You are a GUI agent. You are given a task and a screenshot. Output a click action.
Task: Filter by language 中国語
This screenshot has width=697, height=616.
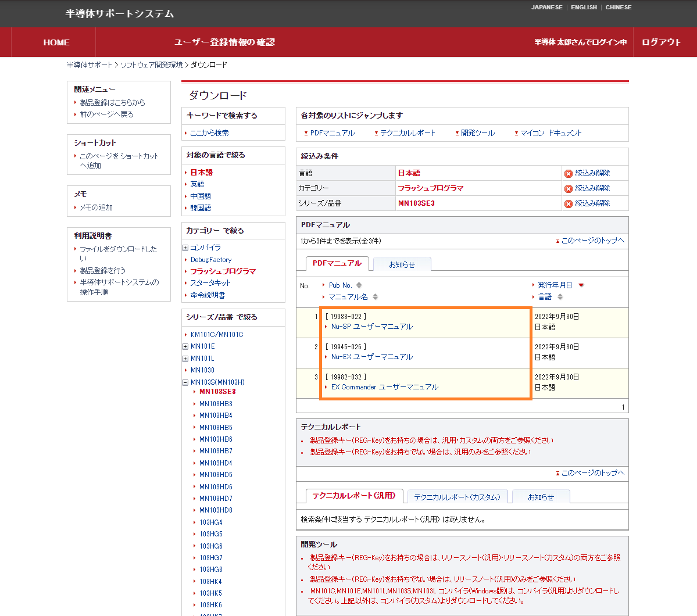201,196
